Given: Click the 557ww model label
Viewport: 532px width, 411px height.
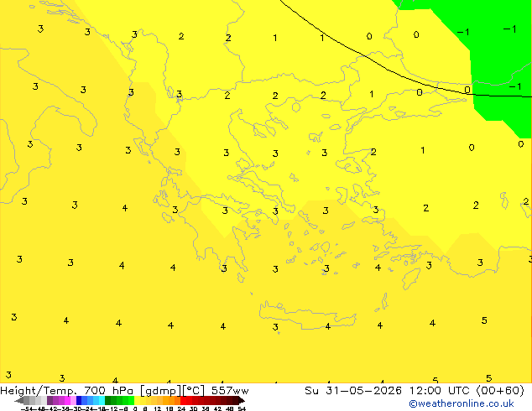Looking at the screenshot, I should (x=230, y=391).
